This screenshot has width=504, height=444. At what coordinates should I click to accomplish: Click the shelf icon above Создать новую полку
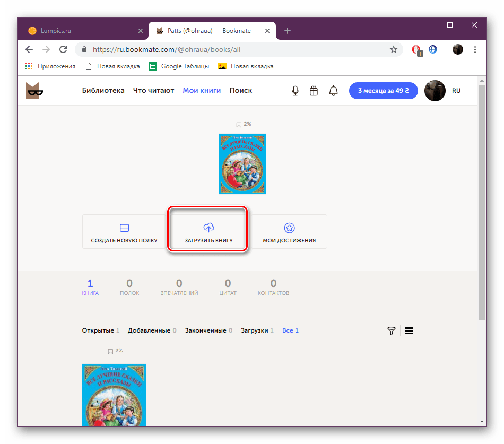click(x=124, y=228)
